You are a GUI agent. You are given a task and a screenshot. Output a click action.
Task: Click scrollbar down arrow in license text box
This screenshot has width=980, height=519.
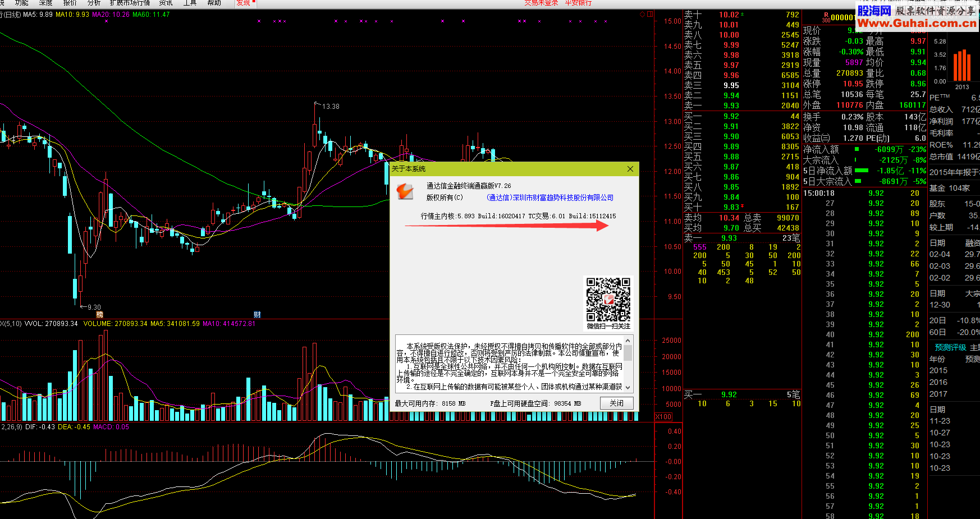pyautogui.click(x=628, y=387)
